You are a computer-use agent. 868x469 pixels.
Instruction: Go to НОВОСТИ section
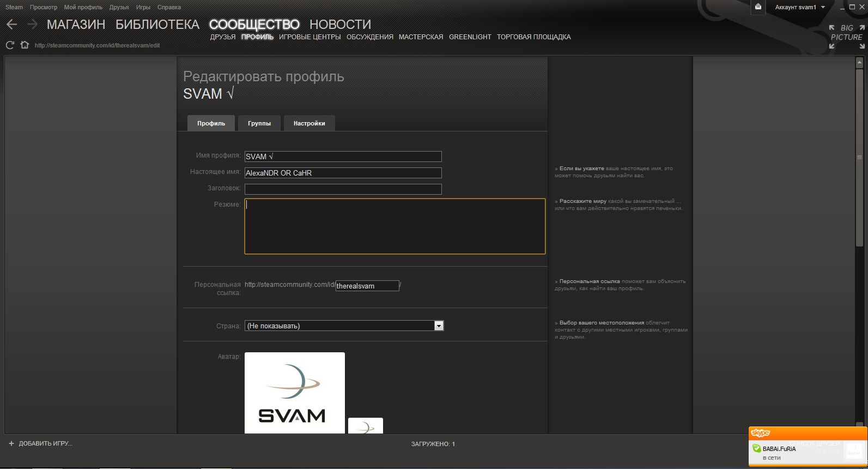[340, 25]
